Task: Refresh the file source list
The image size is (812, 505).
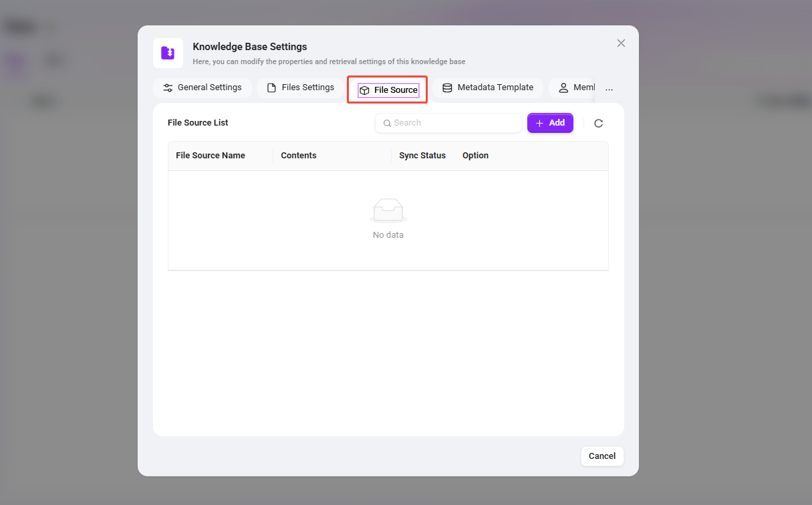Action: (x=599, y=123)
